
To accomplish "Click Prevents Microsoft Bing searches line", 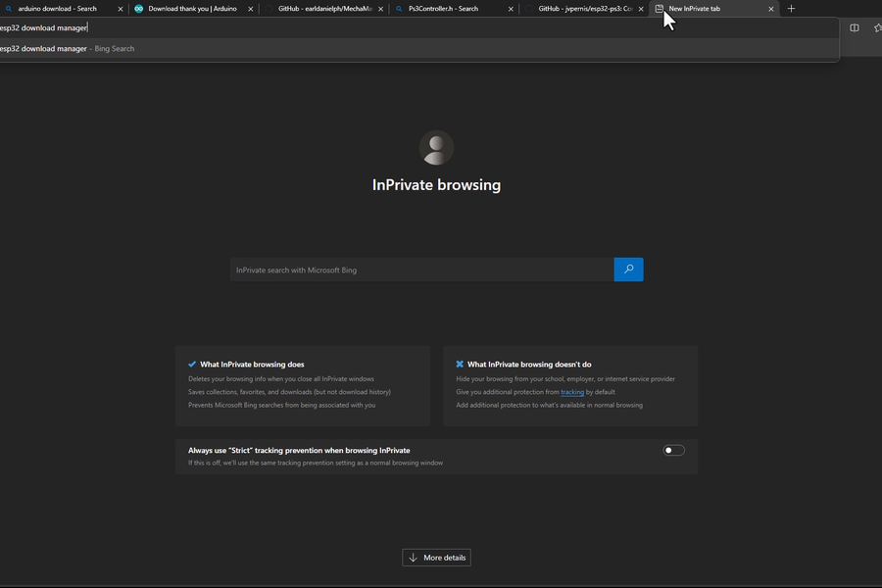I will click(x=282, y=405).
